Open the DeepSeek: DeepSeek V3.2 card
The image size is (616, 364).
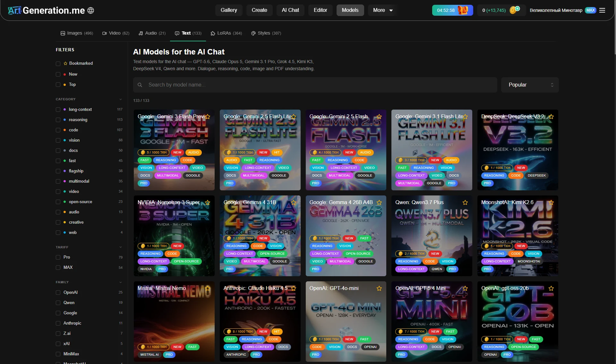pyautogui.click(x=518, y=150)
